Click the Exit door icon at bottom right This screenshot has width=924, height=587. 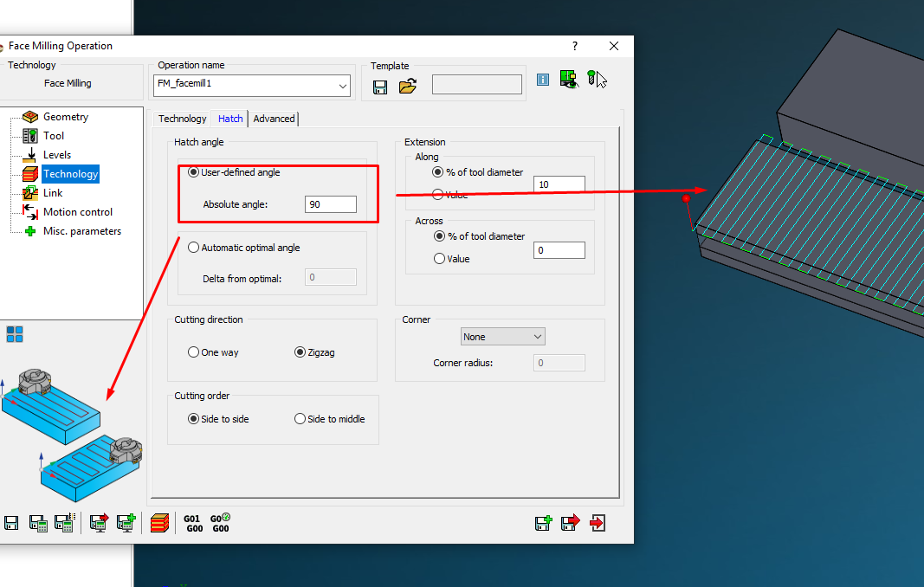coord(598,523)
